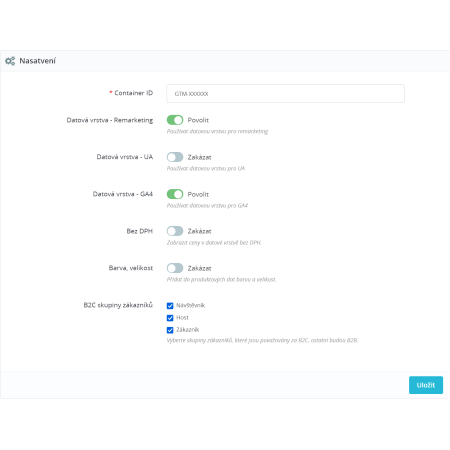450x450 pixels.
Task: Enable the Datová vrstva - UA toggle
Action: (x=175, y=157)
